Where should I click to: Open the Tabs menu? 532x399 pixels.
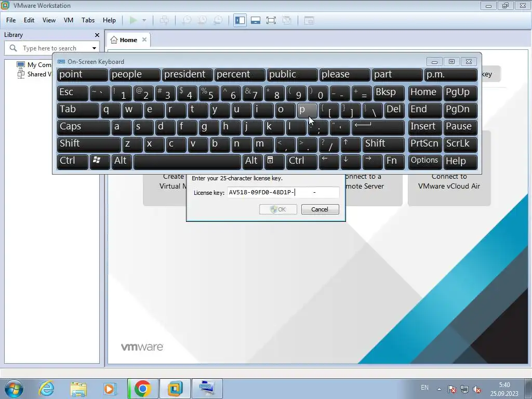point(88,20)
